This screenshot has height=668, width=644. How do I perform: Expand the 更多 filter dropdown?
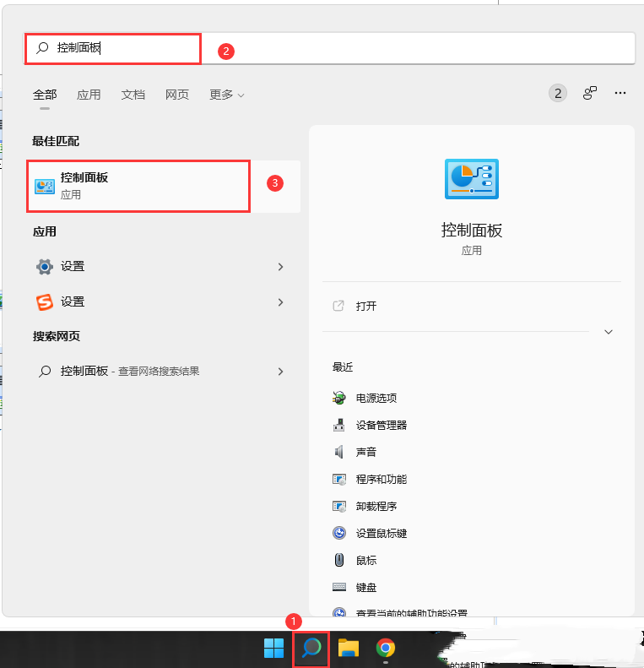click(x=226, y=95)
